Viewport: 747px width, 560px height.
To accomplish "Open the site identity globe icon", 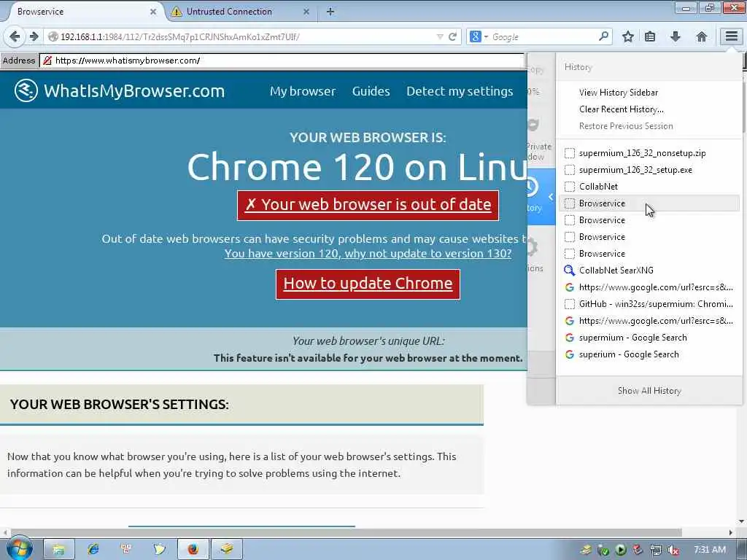I will (53, 36).
